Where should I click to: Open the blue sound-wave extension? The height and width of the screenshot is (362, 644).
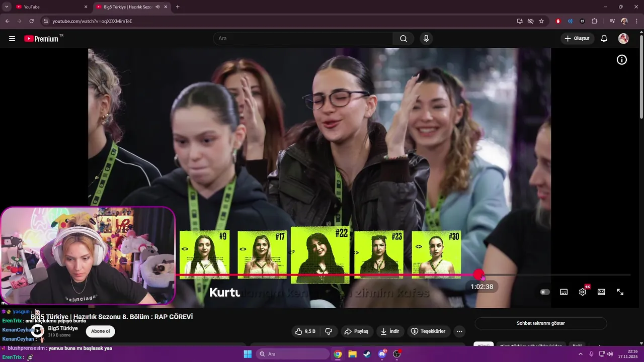[570, 21]
